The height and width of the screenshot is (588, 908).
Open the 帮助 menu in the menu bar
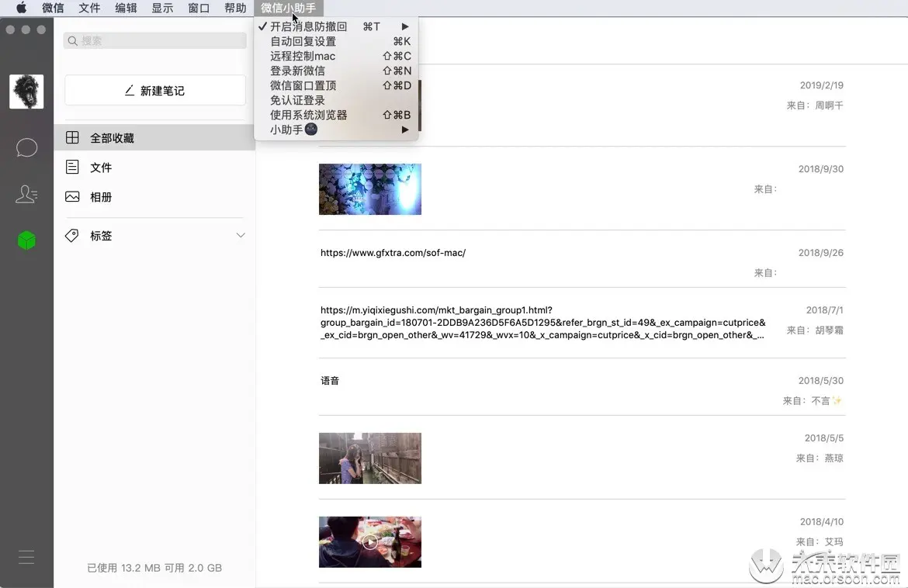(x=235, y=9)
